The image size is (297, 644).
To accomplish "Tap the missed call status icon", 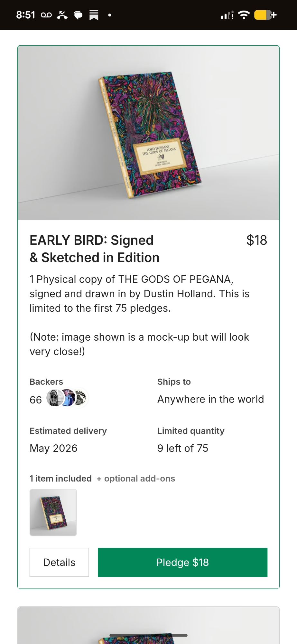I will [x=62, y=15].
